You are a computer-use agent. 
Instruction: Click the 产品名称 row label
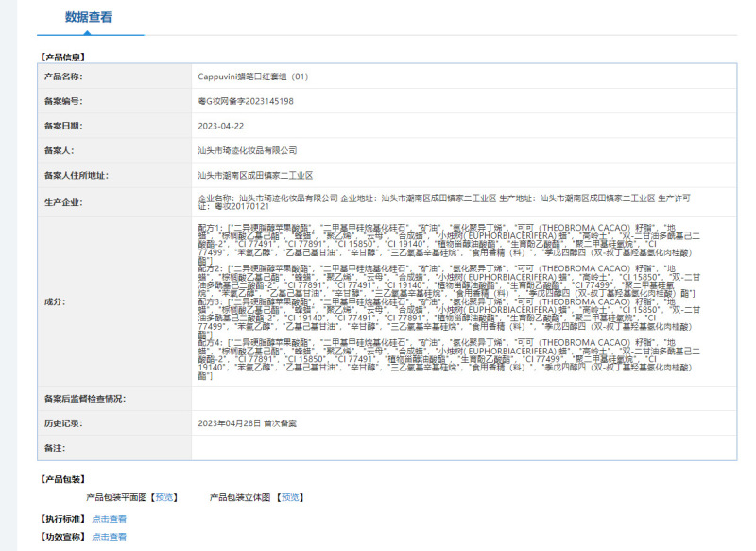(x=63, y=77)
